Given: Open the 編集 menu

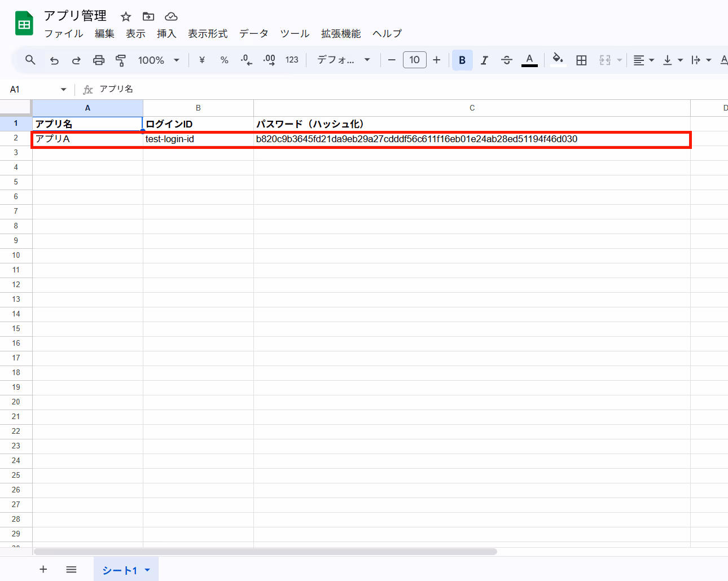Looking at the screenshot, I should (104, 34).
